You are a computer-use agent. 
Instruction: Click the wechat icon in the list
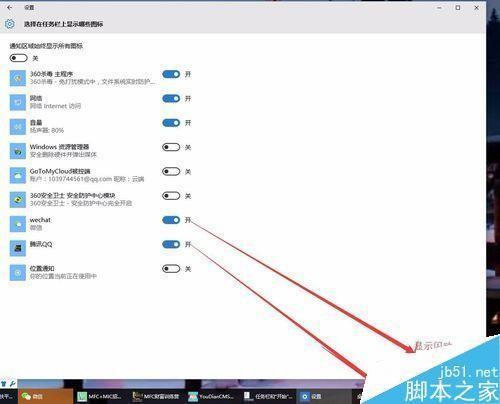(18, 224)
